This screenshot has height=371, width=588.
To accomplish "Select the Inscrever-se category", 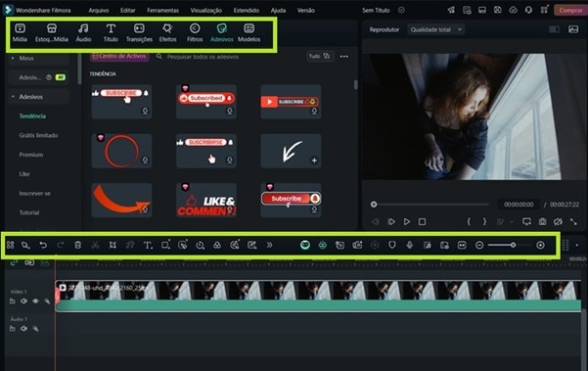I will pos(35,193).
